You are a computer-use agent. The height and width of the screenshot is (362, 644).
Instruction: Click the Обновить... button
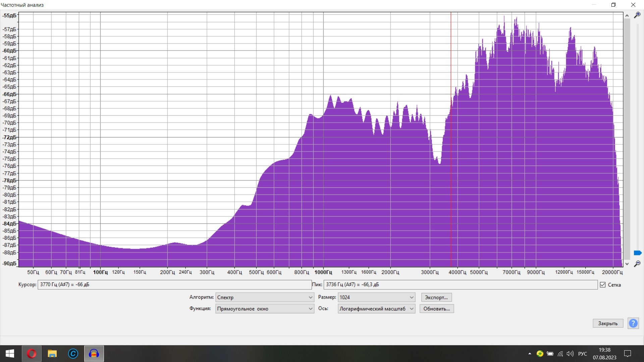[x=437, y=309]
